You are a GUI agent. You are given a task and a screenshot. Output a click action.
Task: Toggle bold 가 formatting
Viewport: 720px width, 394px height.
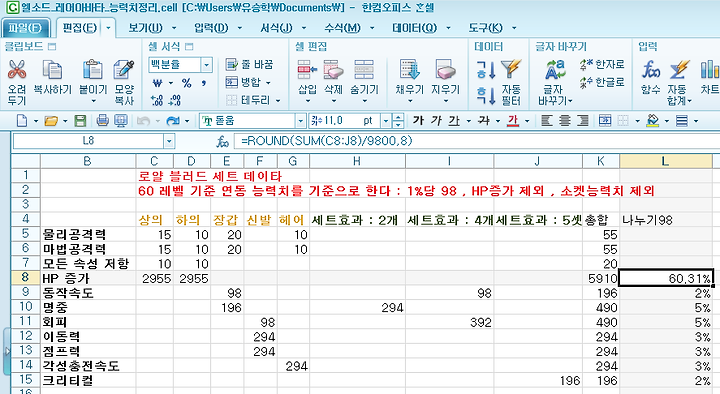(x=418, y=121)
